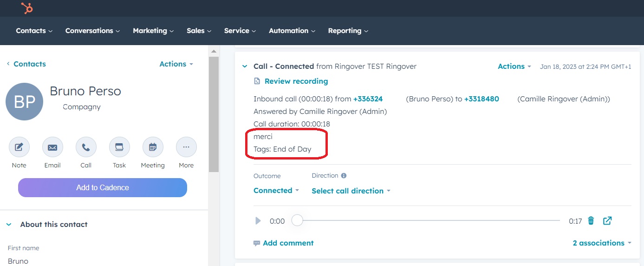
Task: Expand the 2 associations dropdown
Action: tap(602, 243)
